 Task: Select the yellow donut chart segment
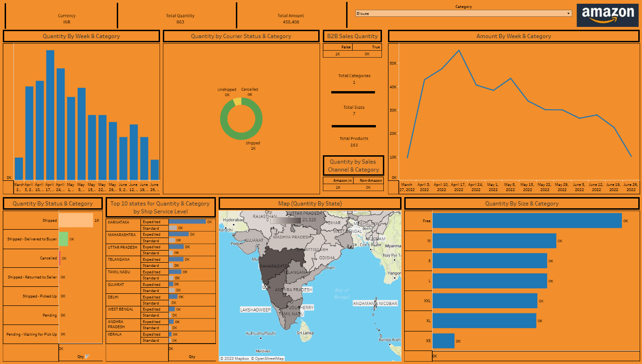pyautogui.click(x=237, y=102)
